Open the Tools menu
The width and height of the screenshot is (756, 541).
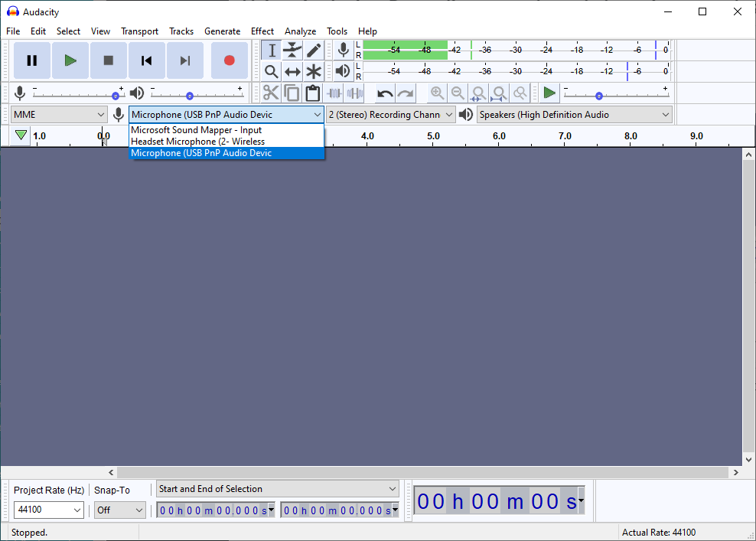click(x=337, y=31)
